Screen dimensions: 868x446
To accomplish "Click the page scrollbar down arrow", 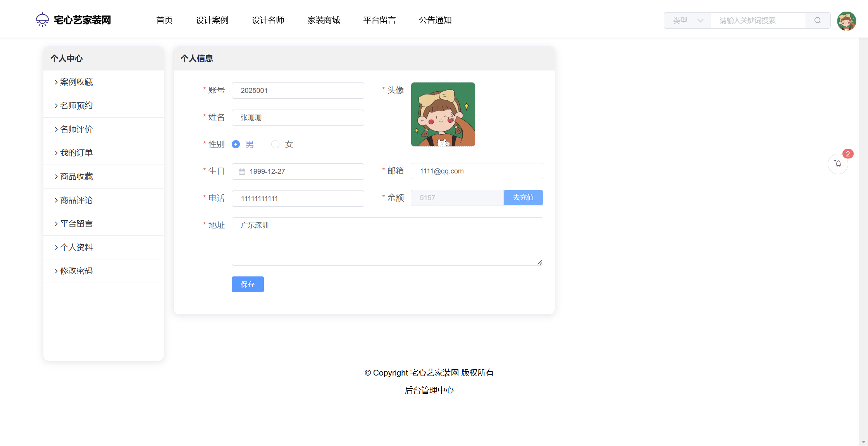I will [863, 442].
